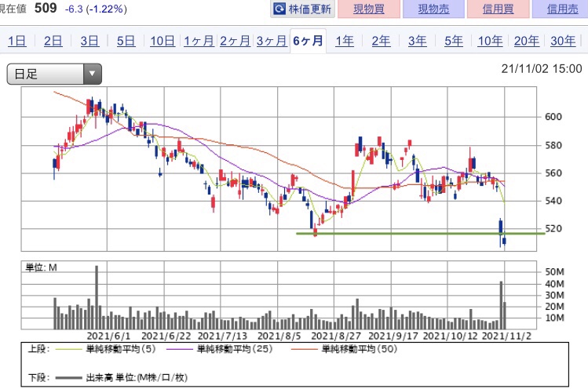Click the 10M volume axis label
Viewport: 588px width, 389px height.
[x=554, y=318]
